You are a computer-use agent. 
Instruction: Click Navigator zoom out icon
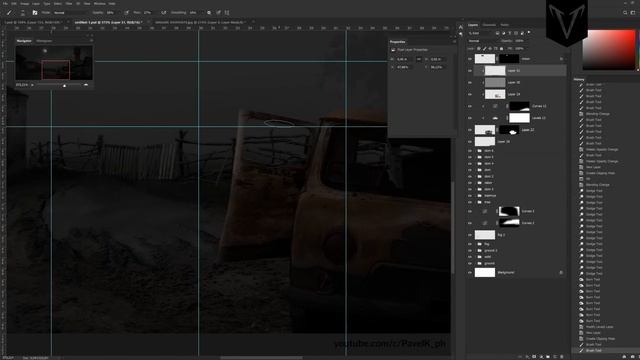(x=32, y=85)
